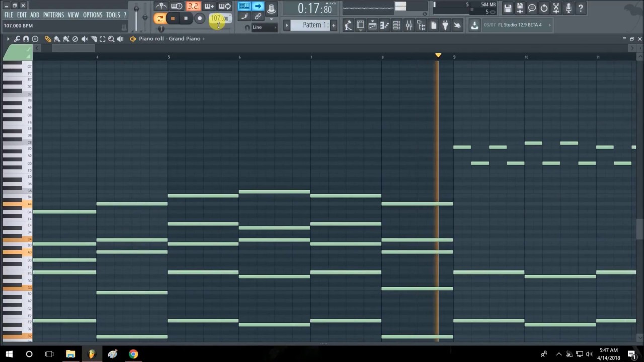Open the PATTERNS menu
This screenshot has height=362, width=644.
pyautogui.click(x=53, y=15)
